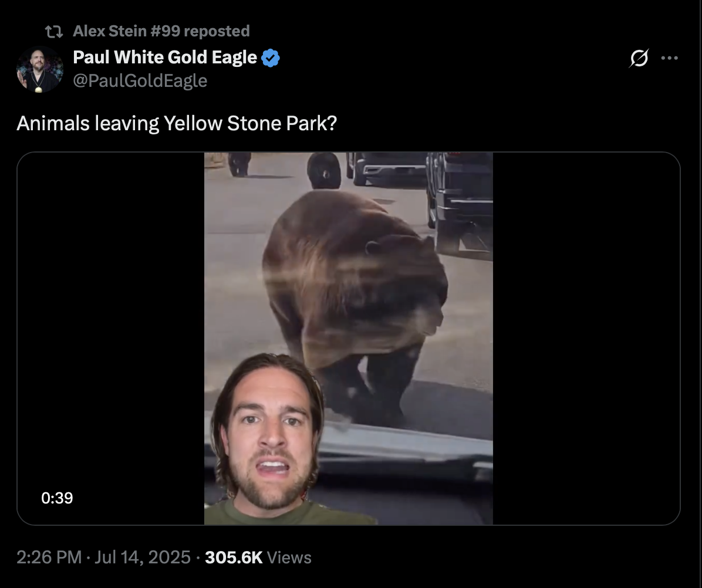Click the Grok explain-post icon

click(x=639, y=58)
